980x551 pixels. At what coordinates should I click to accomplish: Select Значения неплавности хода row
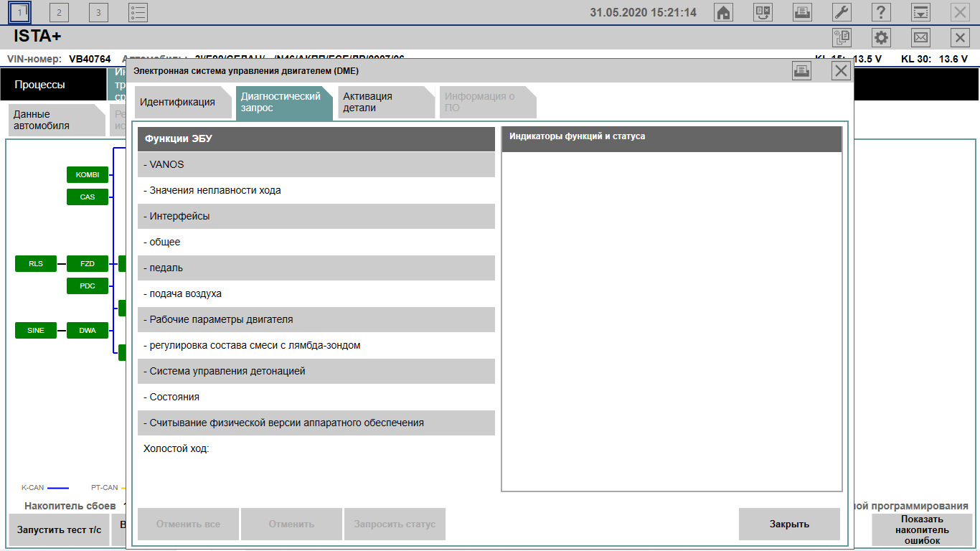tap(316, 190)
